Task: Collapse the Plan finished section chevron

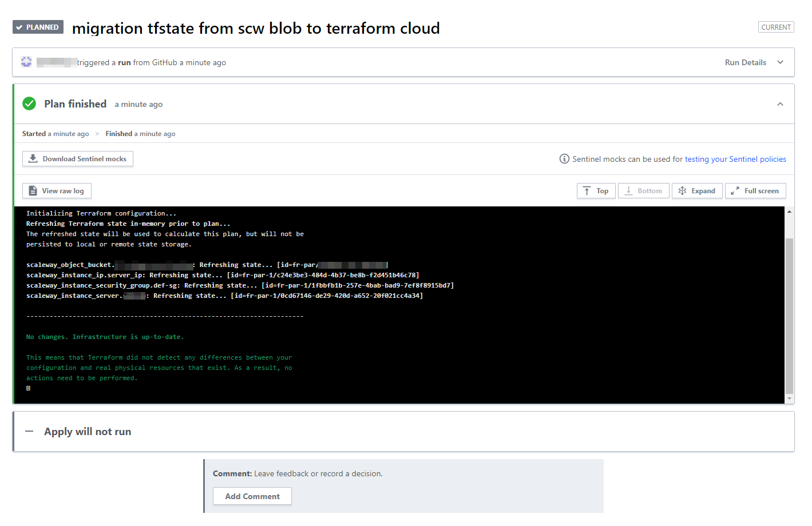Action: pos(780,104)
